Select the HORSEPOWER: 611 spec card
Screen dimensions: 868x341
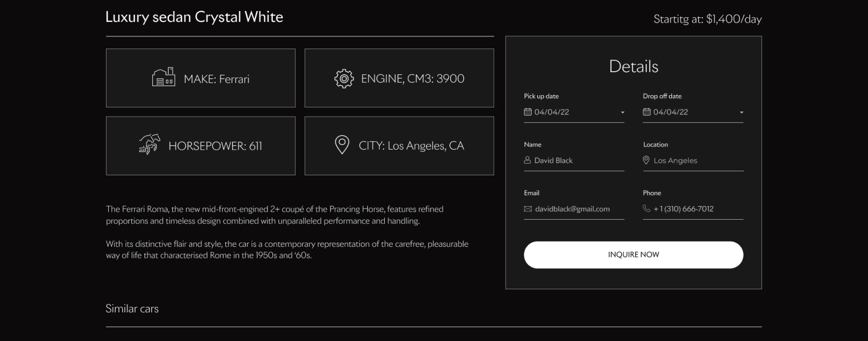200,146
